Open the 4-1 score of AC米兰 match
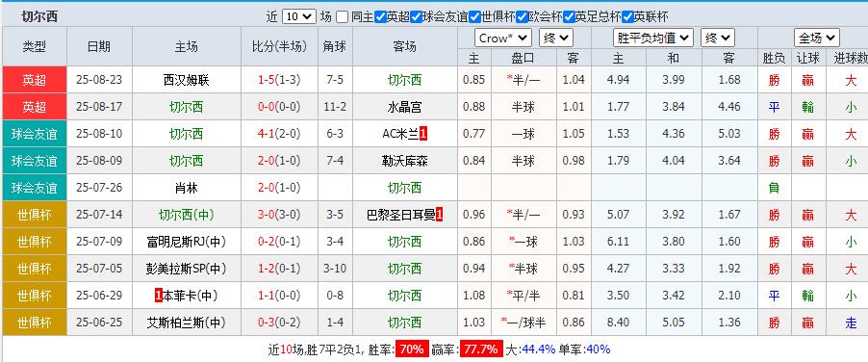Image resolution: width=868 pixels, height=362 pixels. (268, 134)
